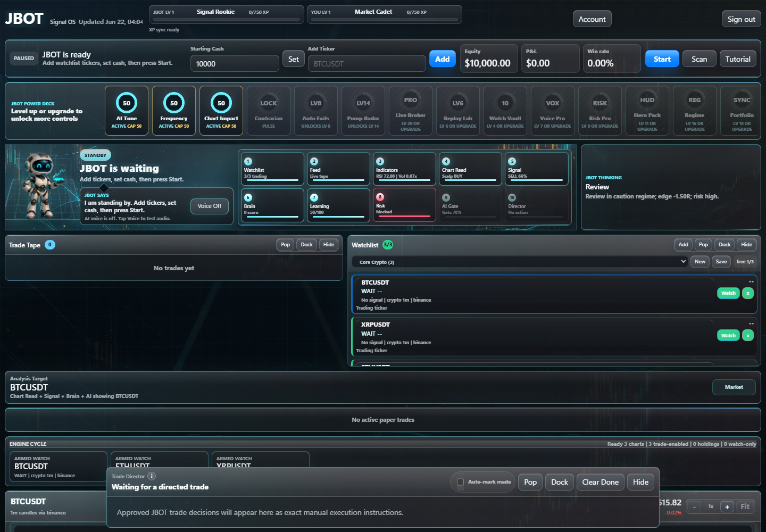766x532 pixels.
Task: Click the blue Add ticker button
Action: click(443, 59)
